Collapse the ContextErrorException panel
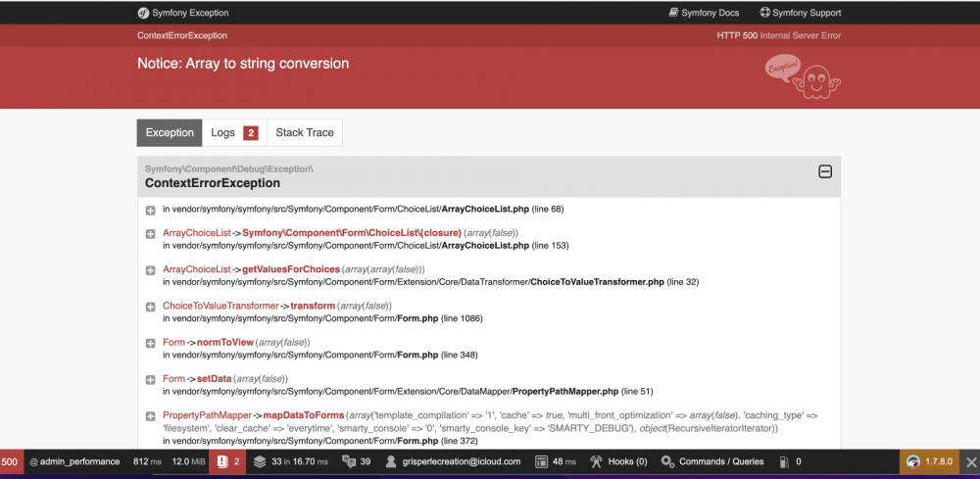Screen dimensions: 980x479 (825, 171)
